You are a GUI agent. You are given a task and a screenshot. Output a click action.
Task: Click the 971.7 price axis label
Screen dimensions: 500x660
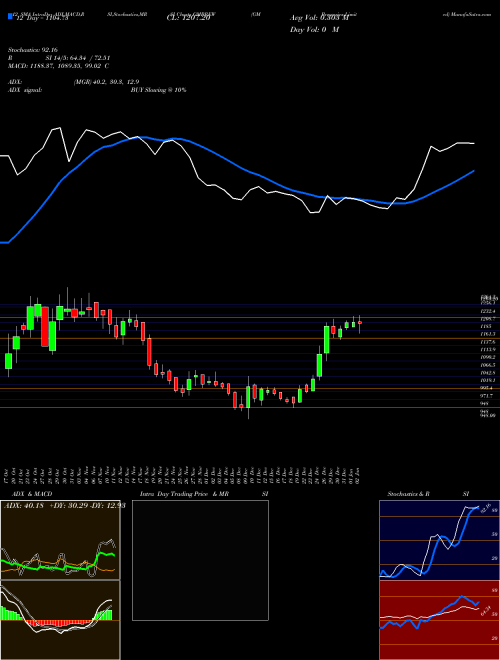pyautogui.click(x=487, y=396)
